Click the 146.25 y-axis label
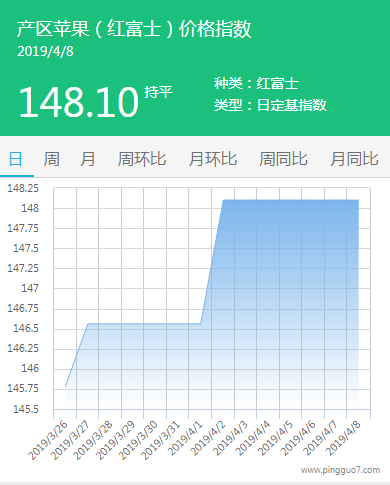 (23, 348)
